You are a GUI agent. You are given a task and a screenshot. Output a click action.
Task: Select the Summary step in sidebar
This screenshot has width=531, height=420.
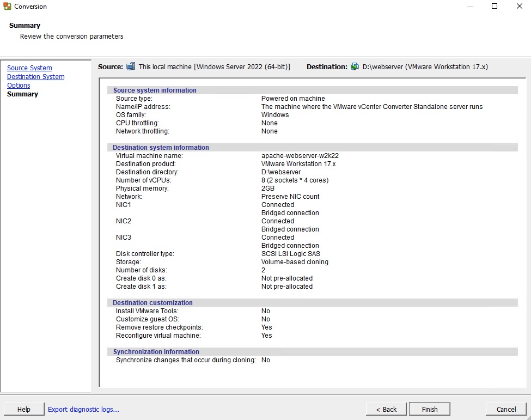[x=22, y=94]
